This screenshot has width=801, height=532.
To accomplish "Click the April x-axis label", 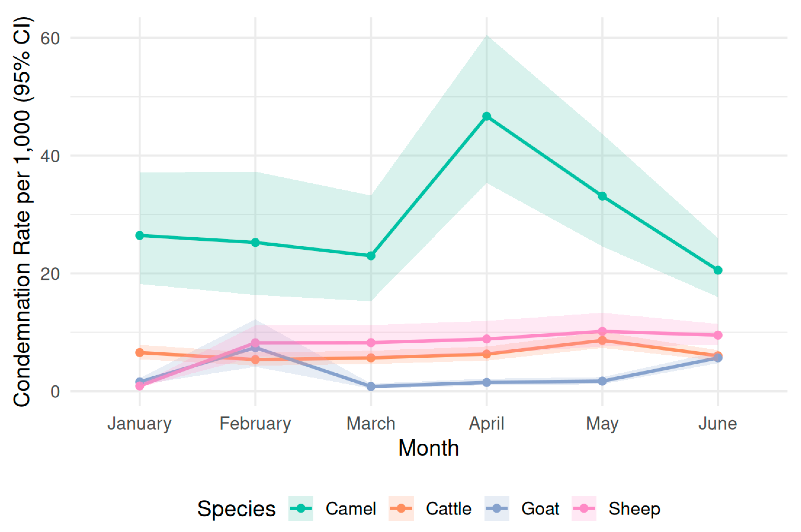I will click(x=487, y=424).
